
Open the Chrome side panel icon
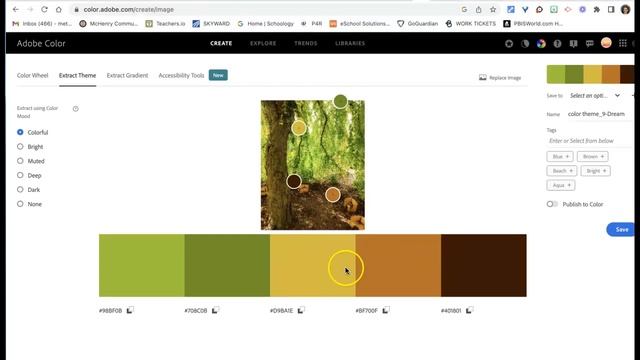pyautogui.click(x=611, y=9)
